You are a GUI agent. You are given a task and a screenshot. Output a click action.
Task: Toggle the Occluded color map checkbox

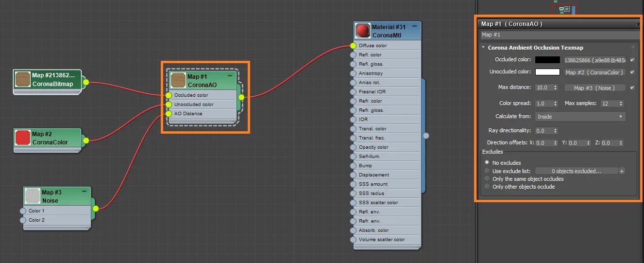coord(632,60)
